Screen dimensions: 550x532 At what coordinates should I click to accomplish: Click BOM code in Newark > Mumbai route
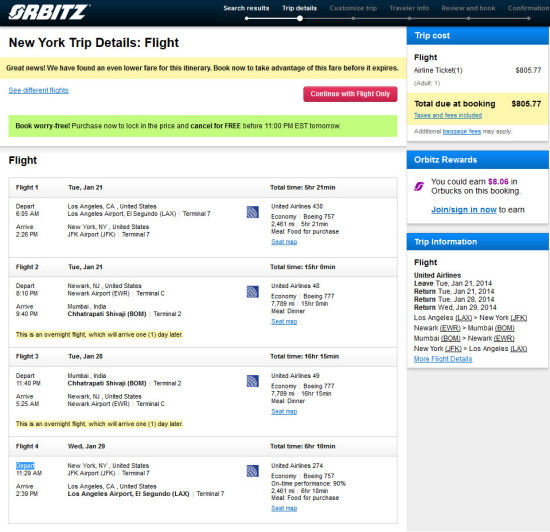click(504, 328)
